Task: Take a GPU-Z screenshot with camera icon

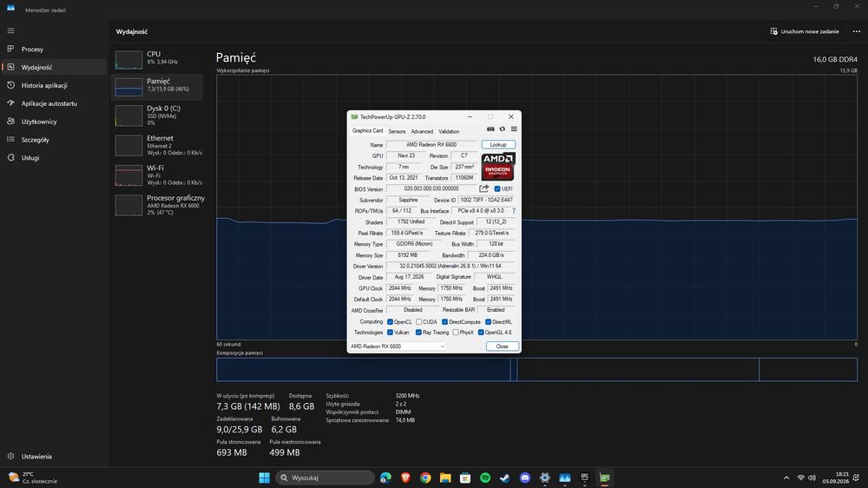Action: pos(490,129)
